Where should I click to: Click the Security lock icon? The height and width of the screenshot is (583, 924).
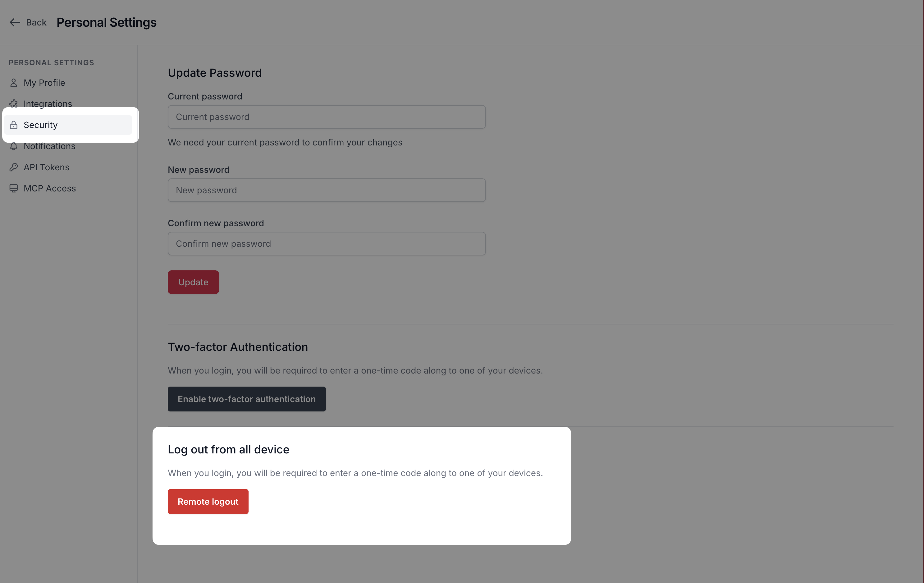[x=14, y=125]
